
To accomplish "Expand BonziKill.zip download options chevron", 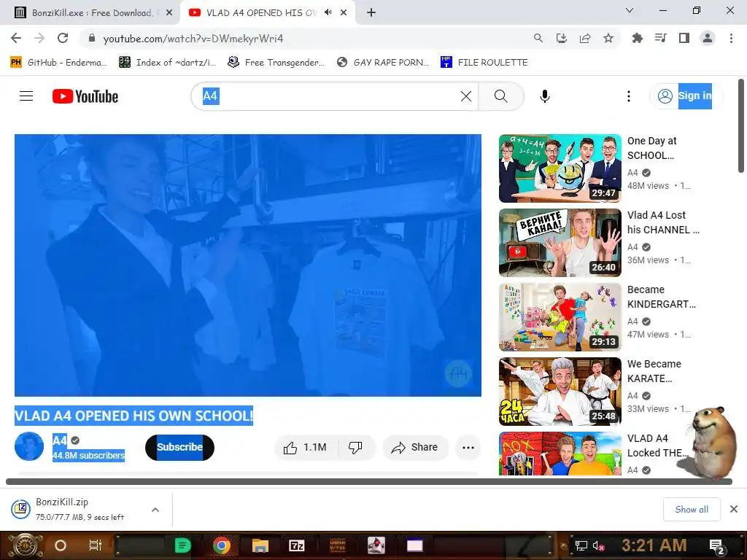I will (x=155, y=510).
